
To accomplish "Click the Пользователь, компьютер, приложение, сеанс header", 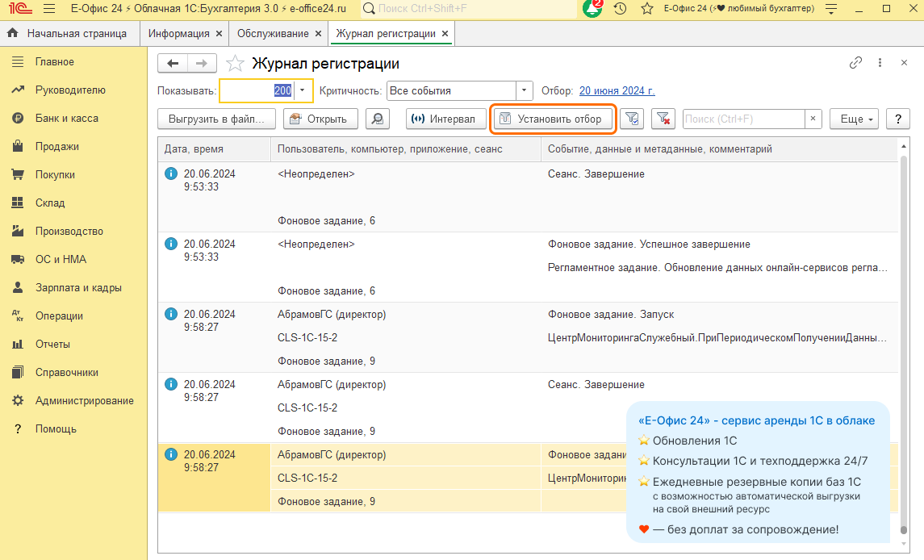I will pyautogui.click(x=406, y=149).
